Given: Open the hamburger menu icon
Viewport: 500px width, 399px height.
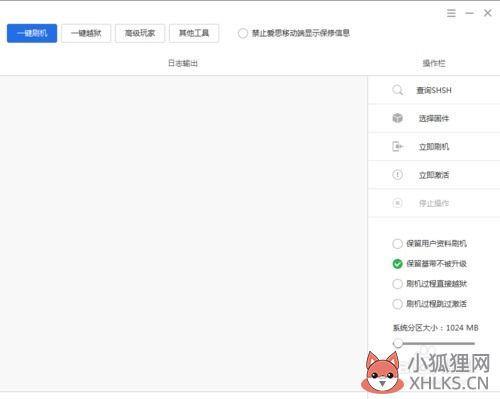Looking at the screenshot, I should tap(451, 13).
